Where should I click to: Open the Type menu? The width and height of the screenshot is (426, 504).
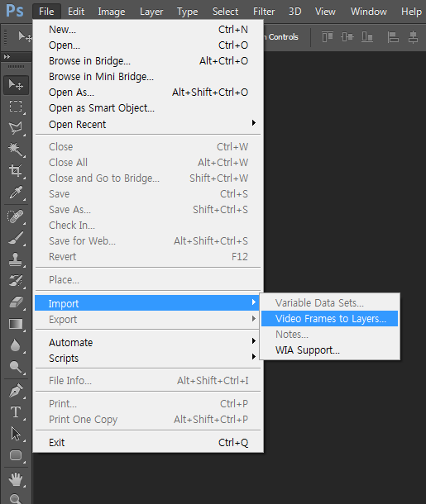[x=187, y=12]
